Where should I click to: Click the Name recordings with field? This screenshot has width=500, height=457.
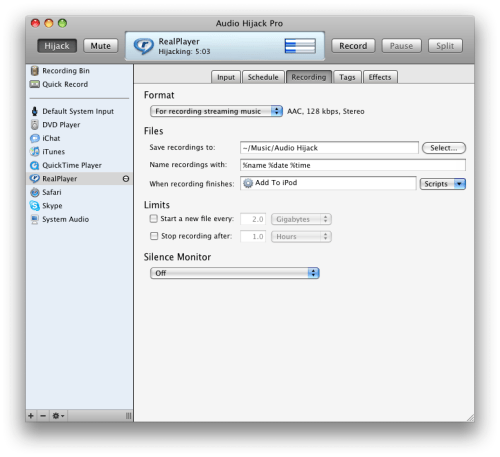(353, 165)
